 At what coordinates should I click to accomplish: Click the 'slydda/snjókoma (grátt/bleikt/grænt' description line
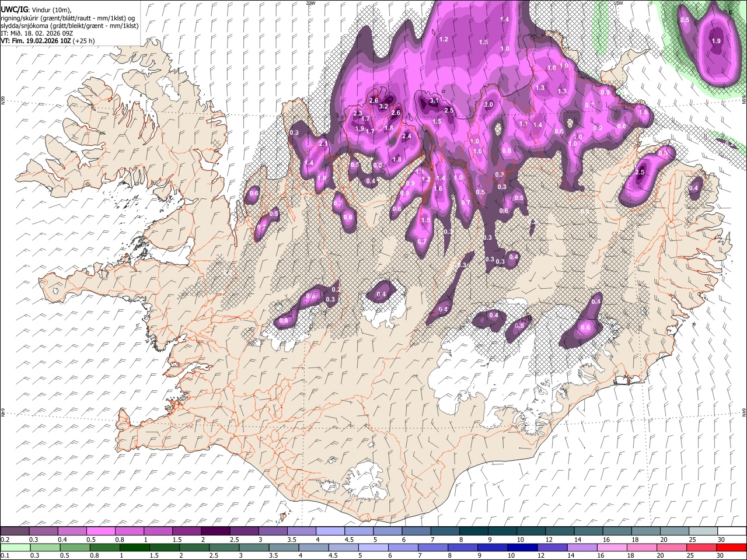[x=69, y=25]
